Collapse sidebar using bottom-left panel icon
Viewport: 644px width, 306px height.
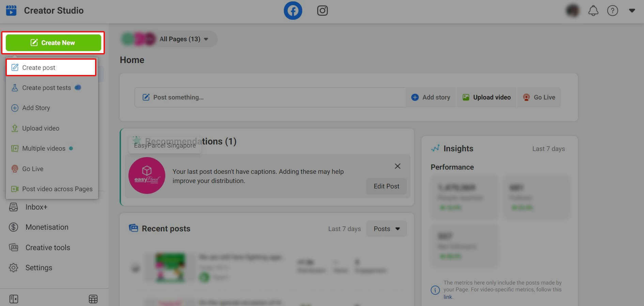(14, 299)
